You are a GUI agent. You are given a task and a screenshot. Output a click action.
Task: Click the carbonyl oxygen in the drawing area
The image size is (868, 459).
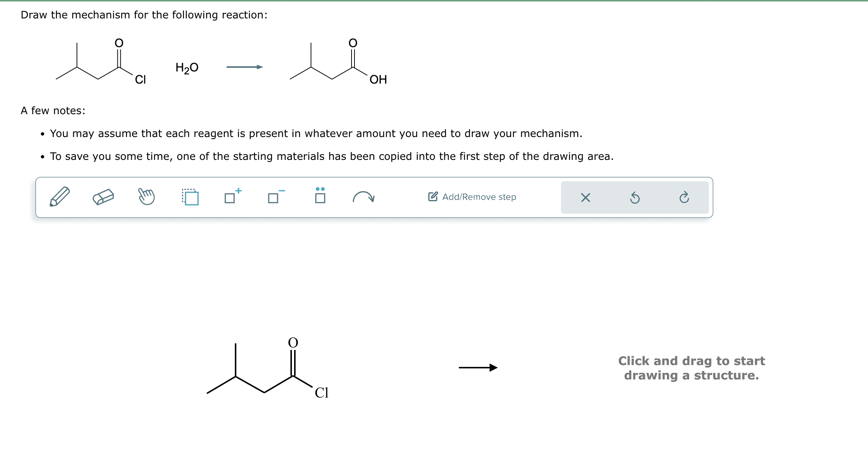click(292, 343)
